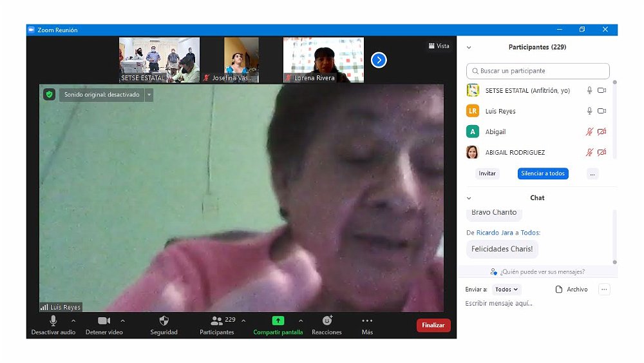This screenshot has height=363, width=644.
Task: Click the Seguridad shield icon
Action: [164, 320]
